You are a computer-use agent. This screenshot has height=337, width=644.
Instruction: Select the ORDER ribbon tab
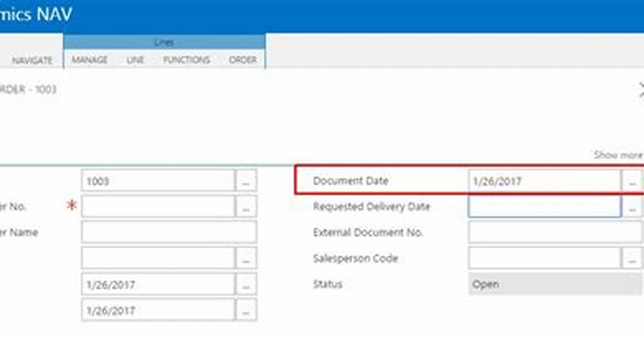(243, 60)
